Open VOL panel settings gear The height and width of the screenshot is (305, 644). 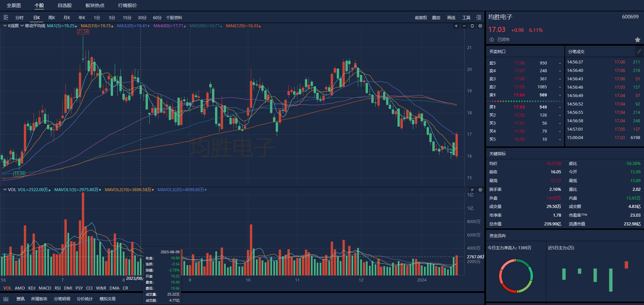point(480,190)
